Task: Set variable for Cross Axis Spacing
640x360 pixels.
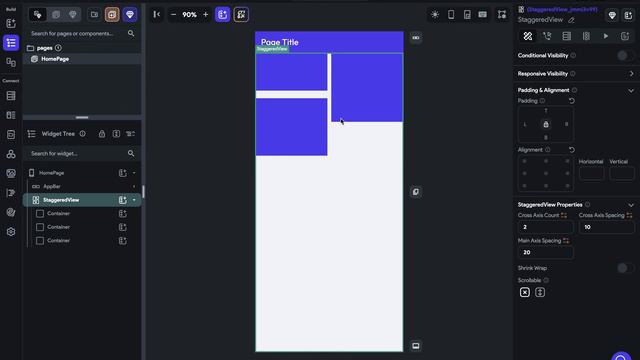Action: point(629,215)
